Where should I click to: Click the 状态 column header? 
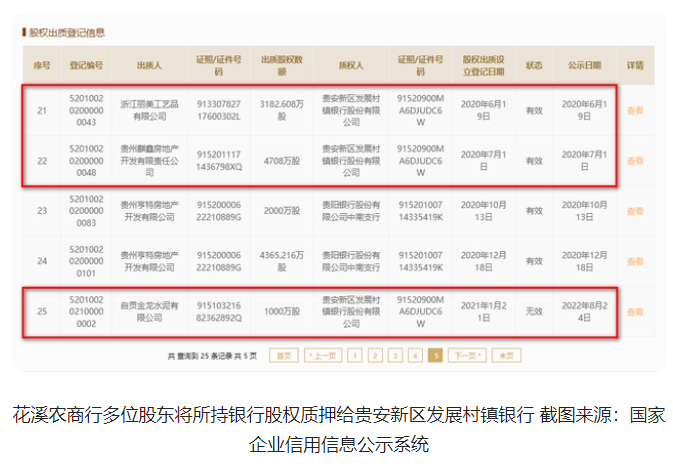click(534, 65)
